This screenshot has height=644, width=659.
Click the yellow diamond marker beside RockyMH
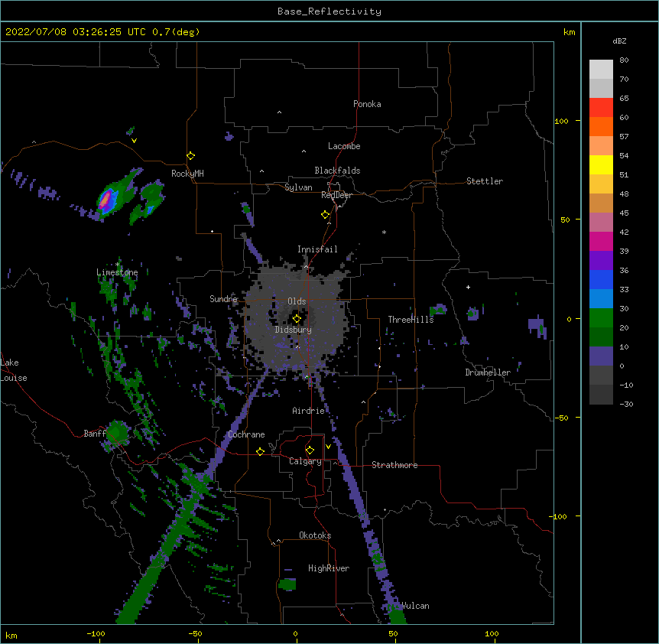coord(191,156)
